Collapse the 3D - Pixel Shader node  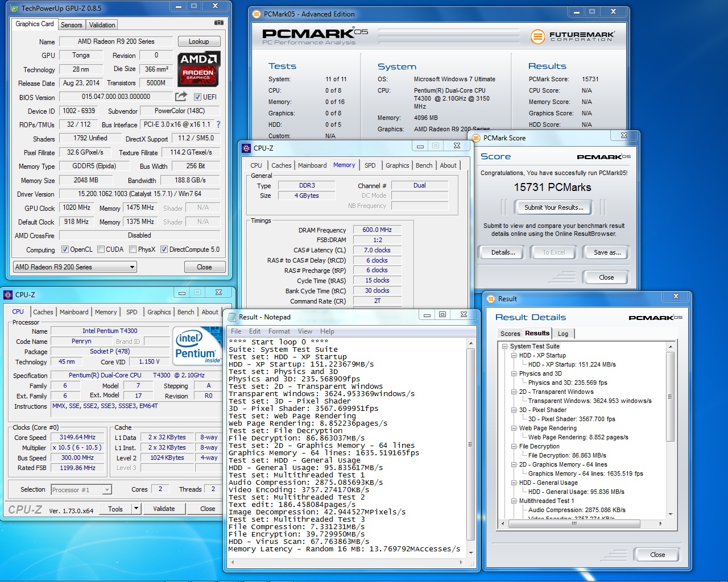click(x=514, y=410)
